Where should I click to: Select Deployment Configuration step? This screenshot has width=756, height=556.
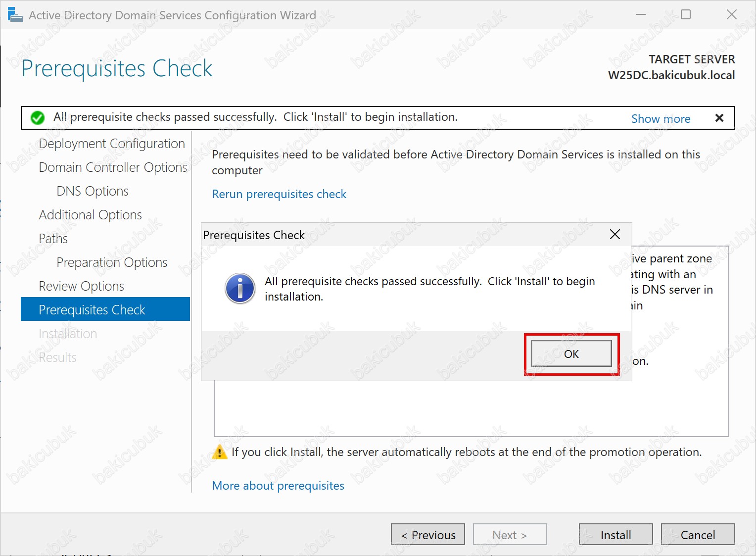[112, 144]
